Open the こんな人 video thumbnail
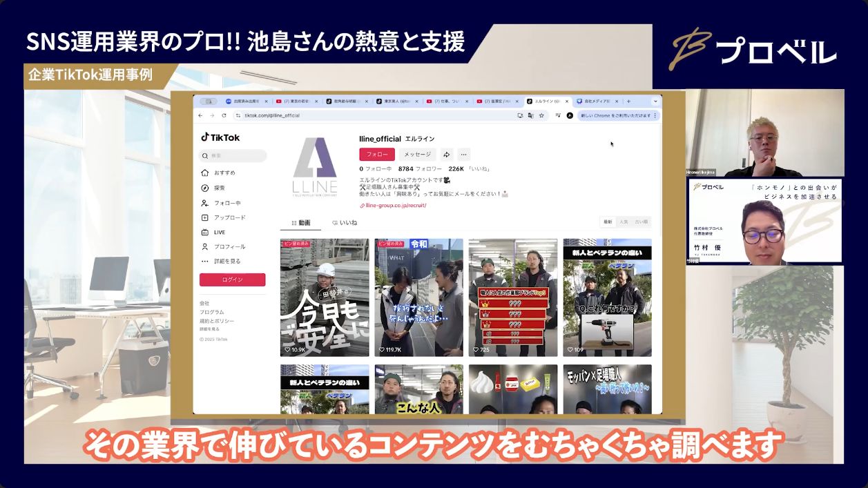 [419, 389]
